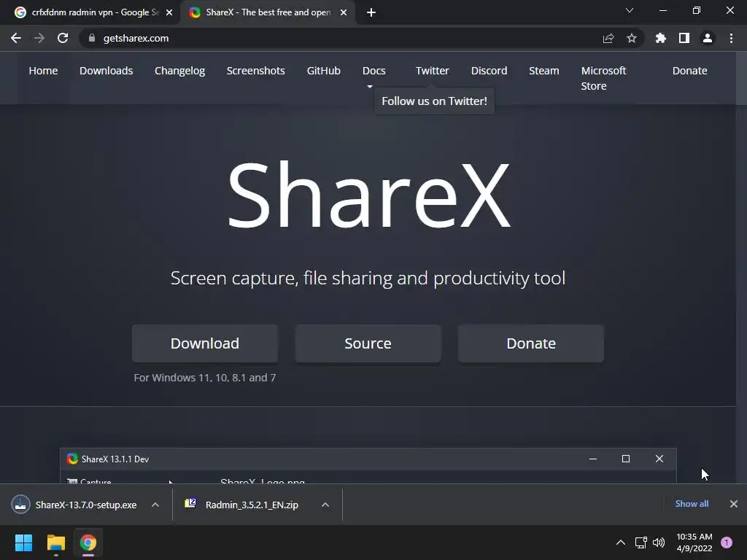
Task: Close the downloads bar
Action: click(x=734, y=504)
